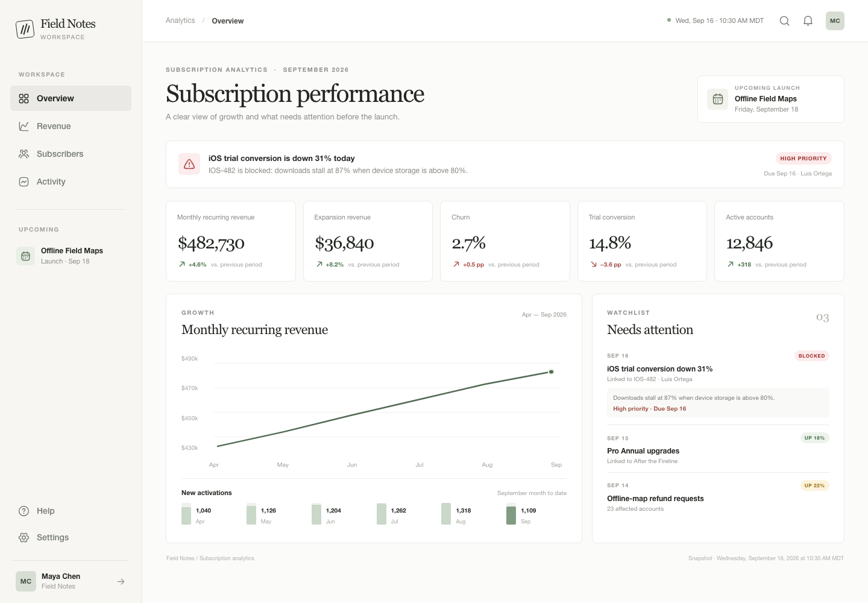This screenshot has height=603, width=868.
Task: Click the Churn 2.7% value
Action: tap(468, 243)
